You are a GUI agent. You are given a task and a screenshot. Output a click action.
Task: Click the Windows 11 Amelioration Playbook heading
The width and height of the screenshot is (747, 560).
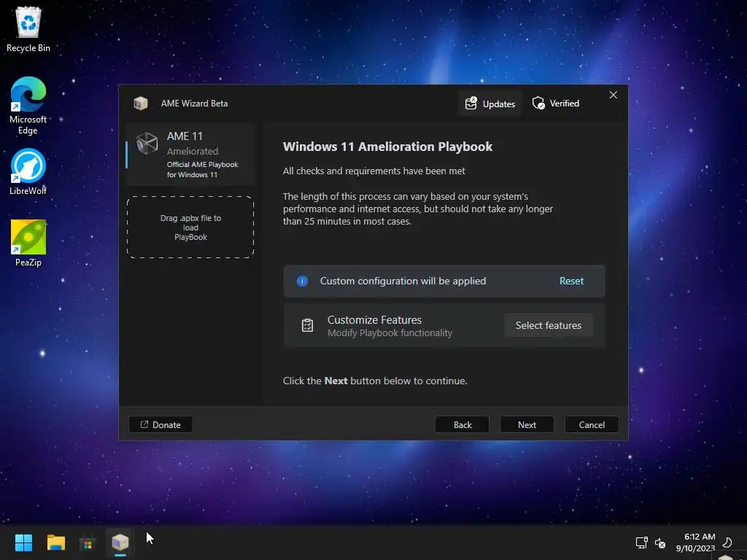click(387, 147)
